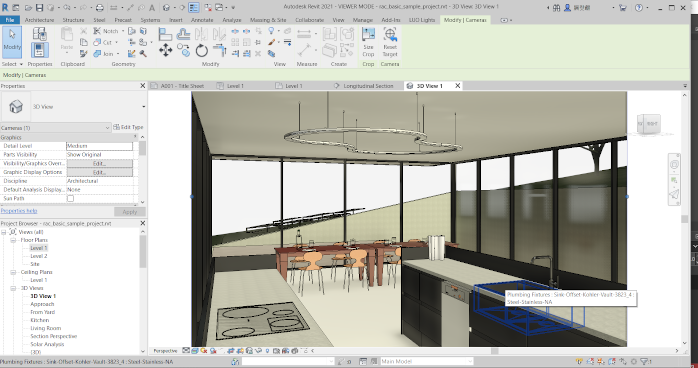The height and width of the screenshot is (368, 698).
Task: Click the Rotate tool icon
Action: coord(201,50)
